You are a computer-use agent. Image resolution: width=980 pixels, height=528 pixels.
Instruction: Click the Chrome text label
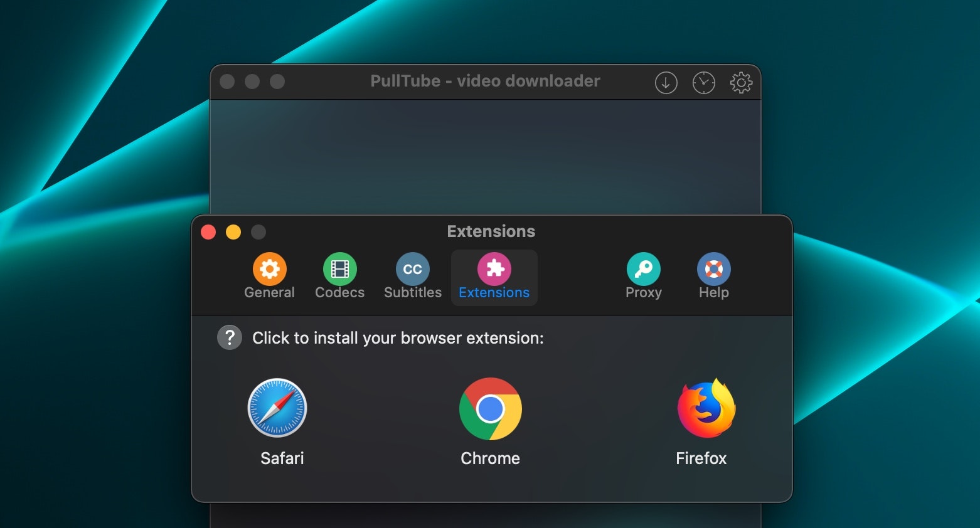pyautogui.click(x=491, y=458)
